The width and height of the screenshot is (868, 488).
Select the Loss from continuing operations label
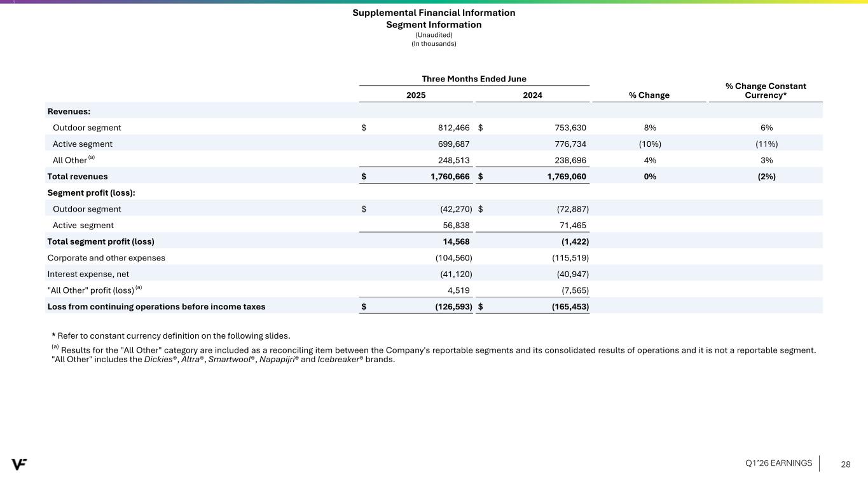pyautogui.click(x=156, y=307)
